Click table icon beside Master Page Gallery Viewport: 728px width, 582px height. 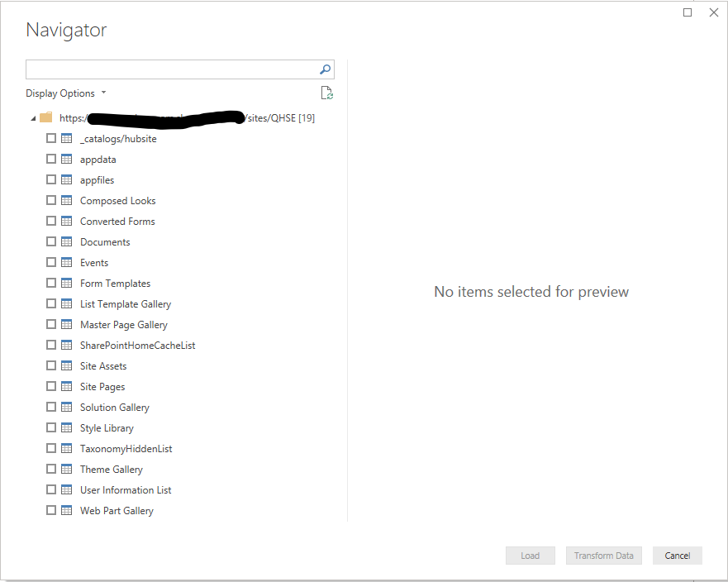(x=67, y=324)
